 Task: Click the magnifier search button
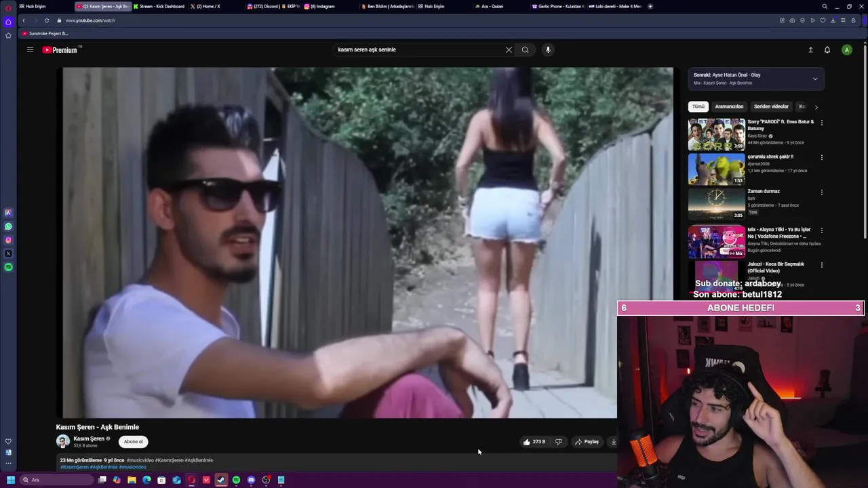tap(525, 49)
